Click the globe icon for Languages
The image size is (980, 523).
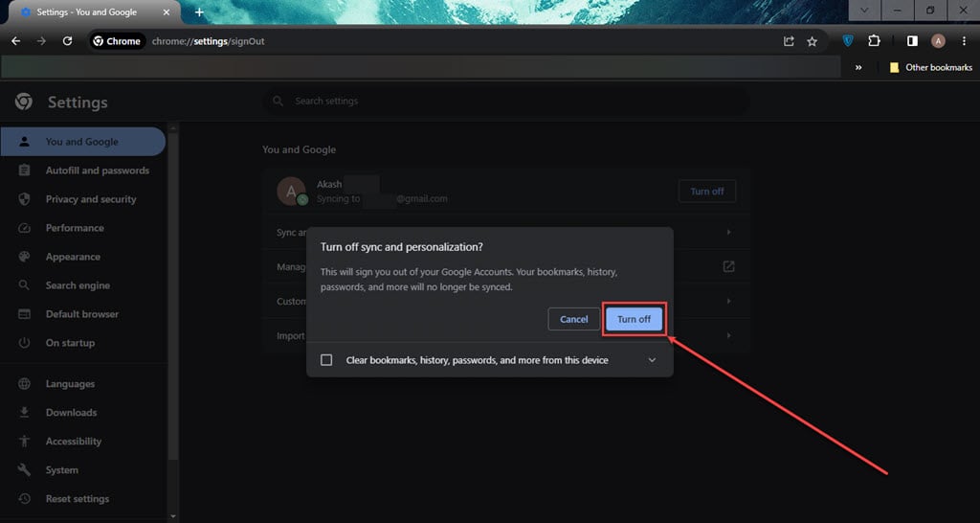pos(24,383)
